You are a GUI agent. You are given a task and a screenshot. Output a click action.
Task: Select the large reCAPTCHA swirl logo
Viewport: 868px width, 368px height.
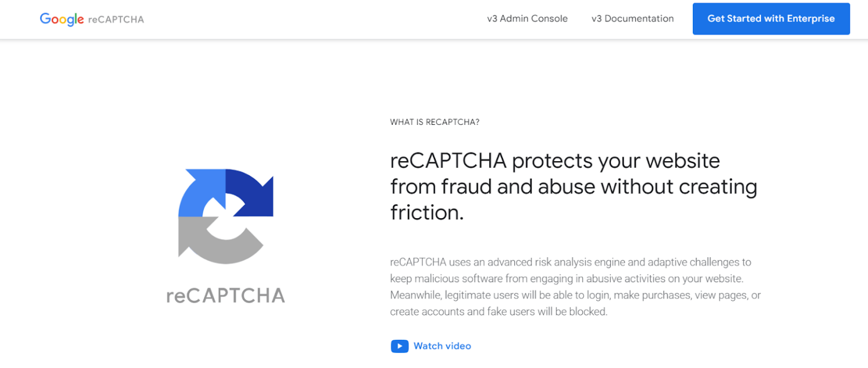(x=225, y=215)
